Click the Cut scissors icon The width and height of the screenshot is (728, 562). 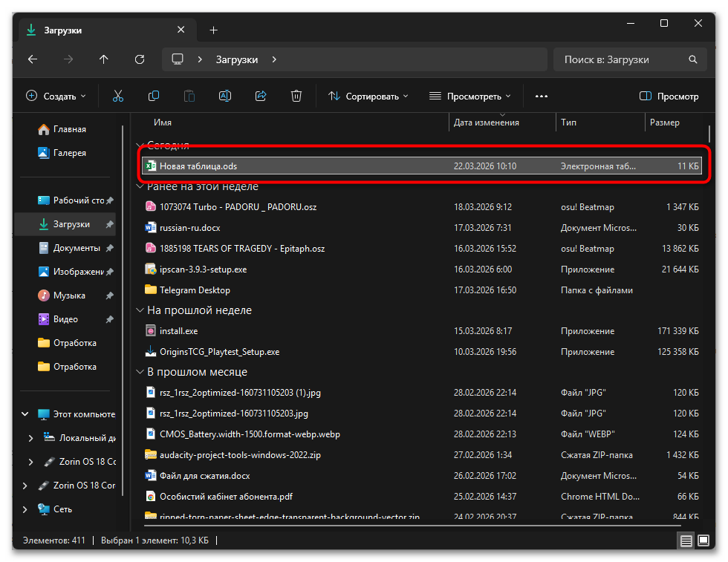[118, 96]
